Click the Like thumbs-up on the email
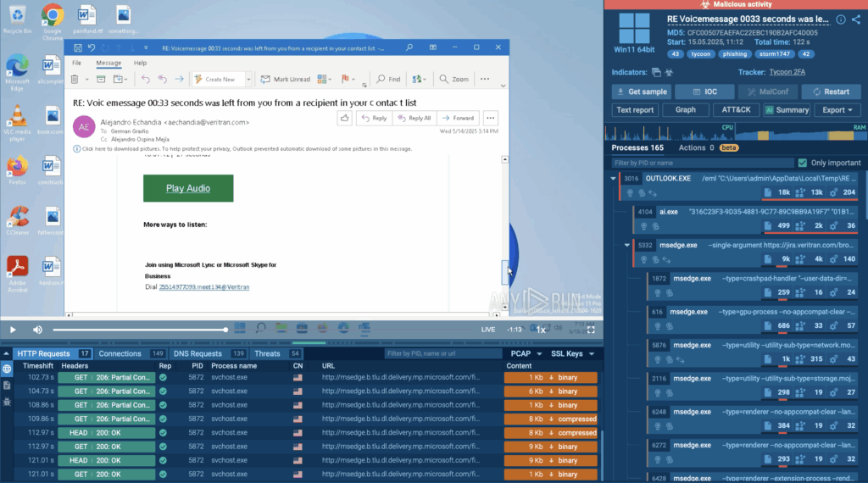868x483 pixels. pyautogui.click(x=345, y=118)
